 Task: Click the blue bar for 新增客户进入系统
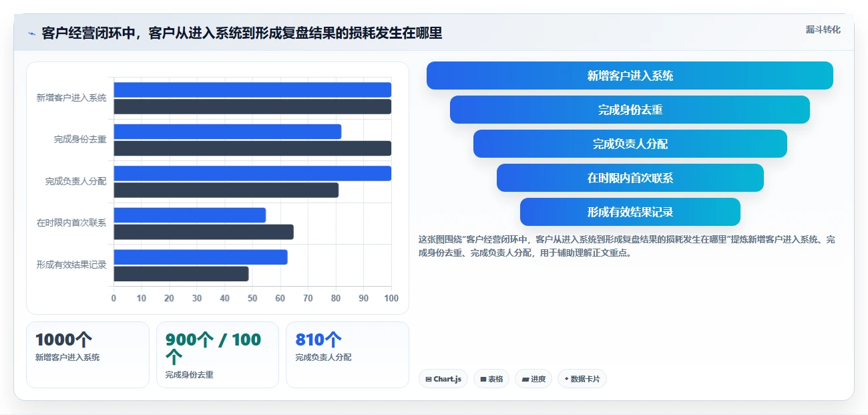252,90
